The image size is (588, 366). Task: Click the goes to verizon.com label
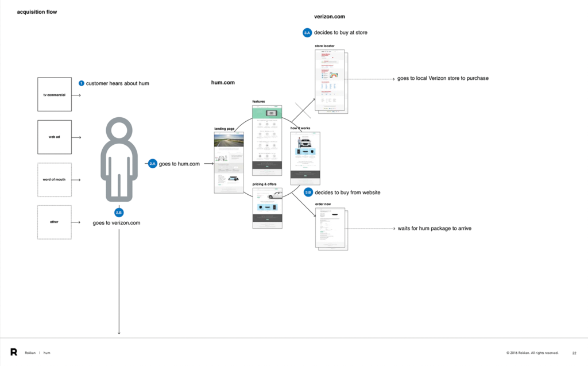(x=117, y=223)
